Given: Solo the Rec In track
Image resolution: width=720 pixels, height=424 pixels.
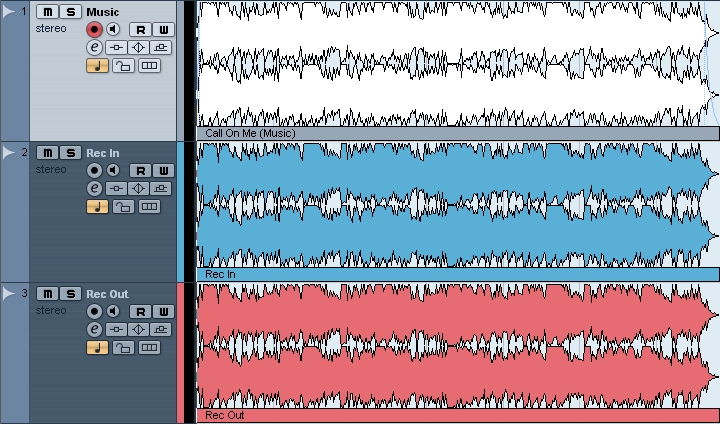Looking at the screenshot, I should pos(70,153).
